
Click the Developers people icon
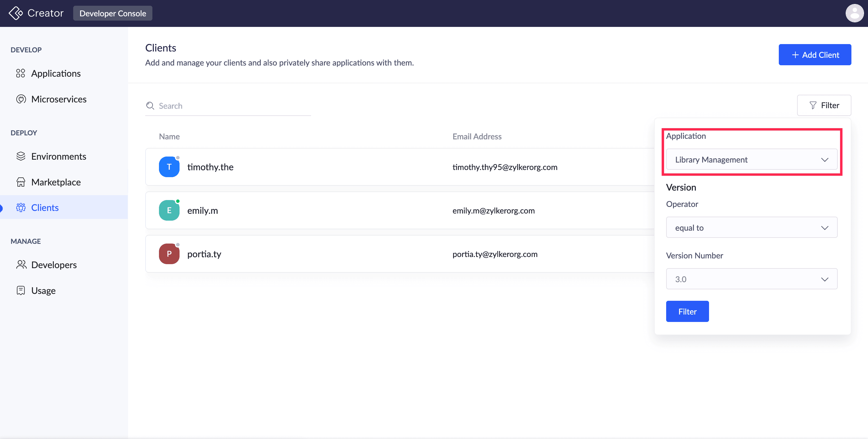click(x=21, y=265)
